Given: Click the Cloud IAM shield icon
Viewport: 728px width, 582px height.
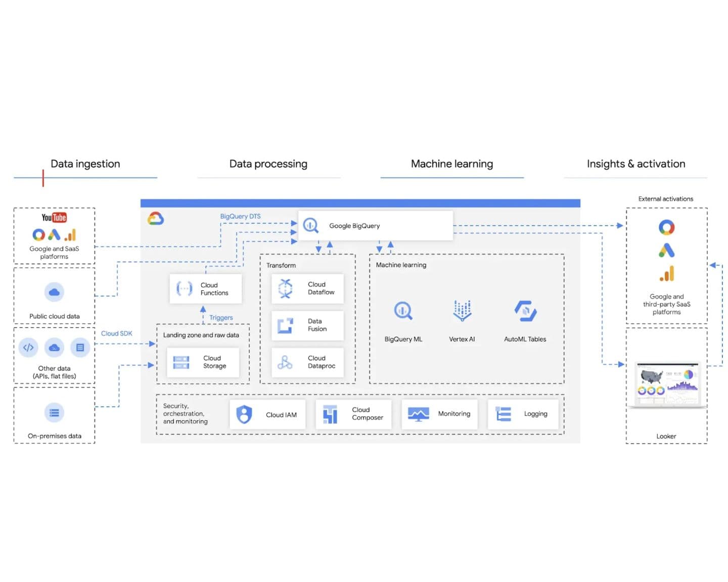Looking at the screenshot, I should coord(244,415).
